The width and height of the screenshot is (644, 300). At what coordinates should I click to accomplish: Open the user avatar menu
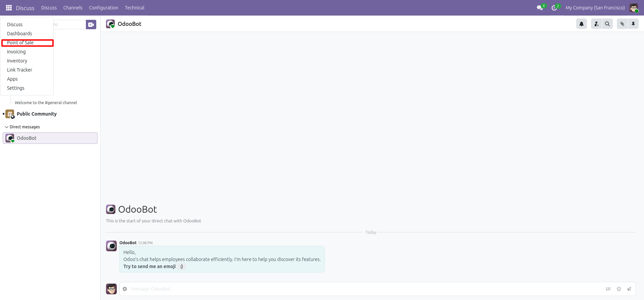pos(634,8)
